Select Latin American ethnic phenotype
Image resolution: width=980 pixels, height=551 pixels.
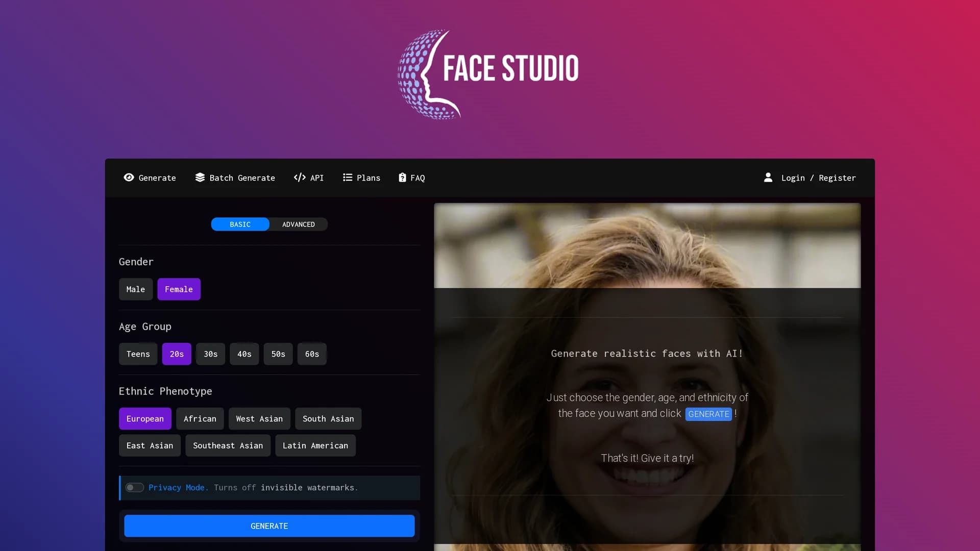(315, 445)
